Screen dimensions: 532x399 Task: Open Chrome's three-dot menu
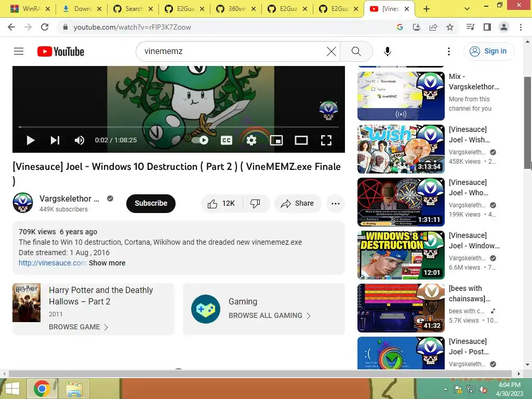click(521, 27)
